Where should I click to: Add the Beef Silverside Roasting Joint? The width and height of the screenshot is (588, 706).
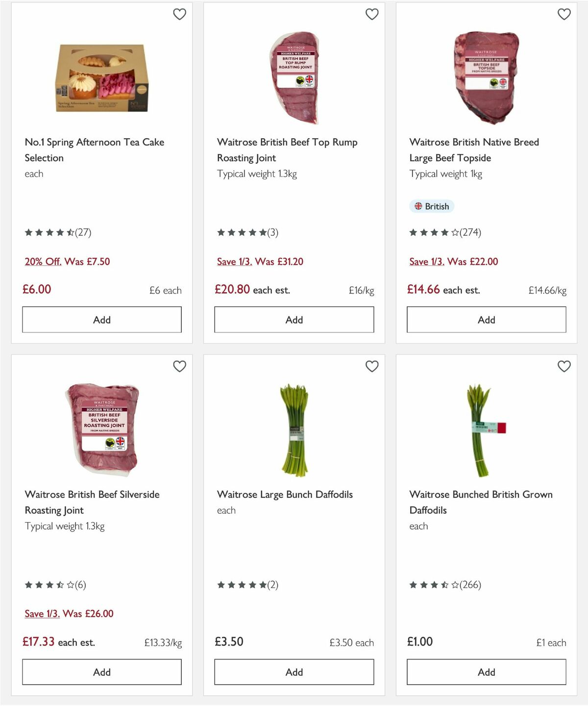coord(101,672)
